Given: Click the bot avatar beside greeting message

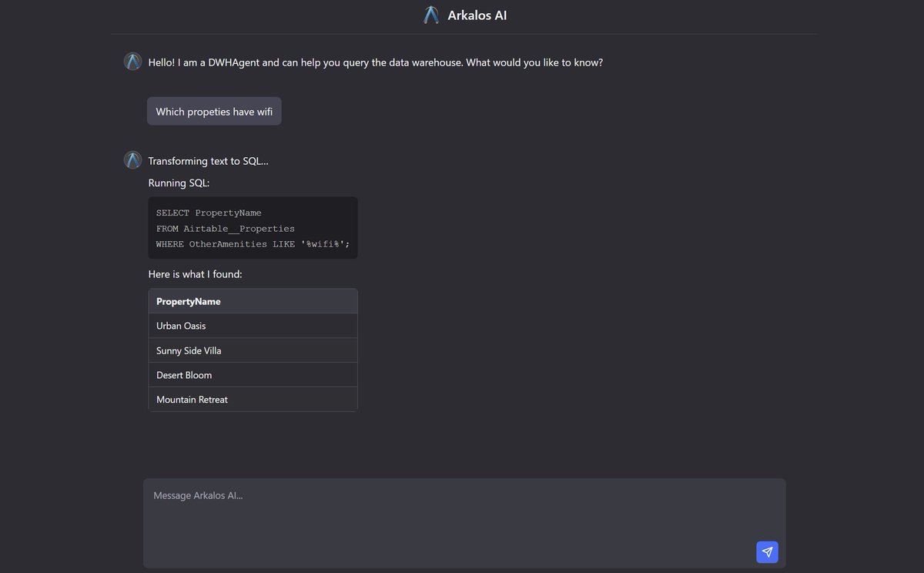Looking at the screenshot, I should click(x=133, y=62).
